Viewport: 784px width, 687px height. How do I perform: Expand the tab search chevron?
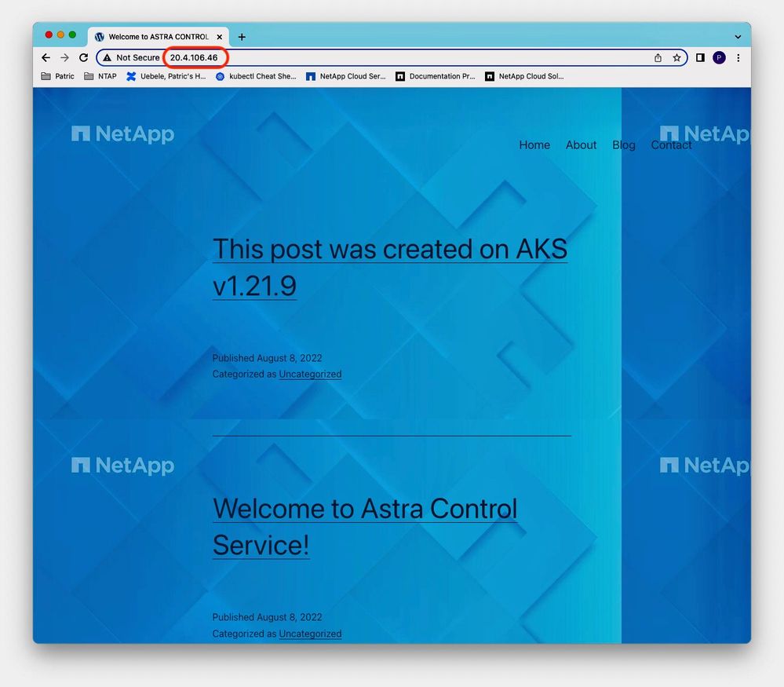pos(738,37)
